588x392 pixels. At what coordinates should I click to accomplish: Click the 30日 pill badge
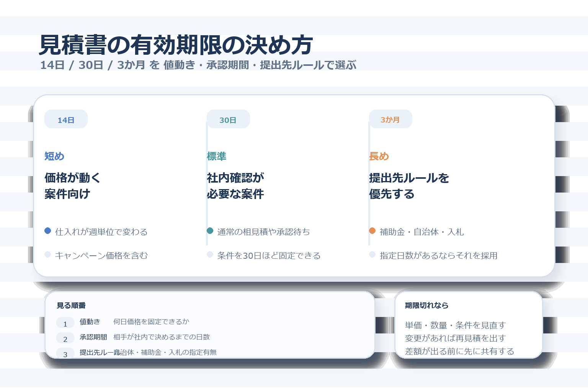tap(228, 119)
